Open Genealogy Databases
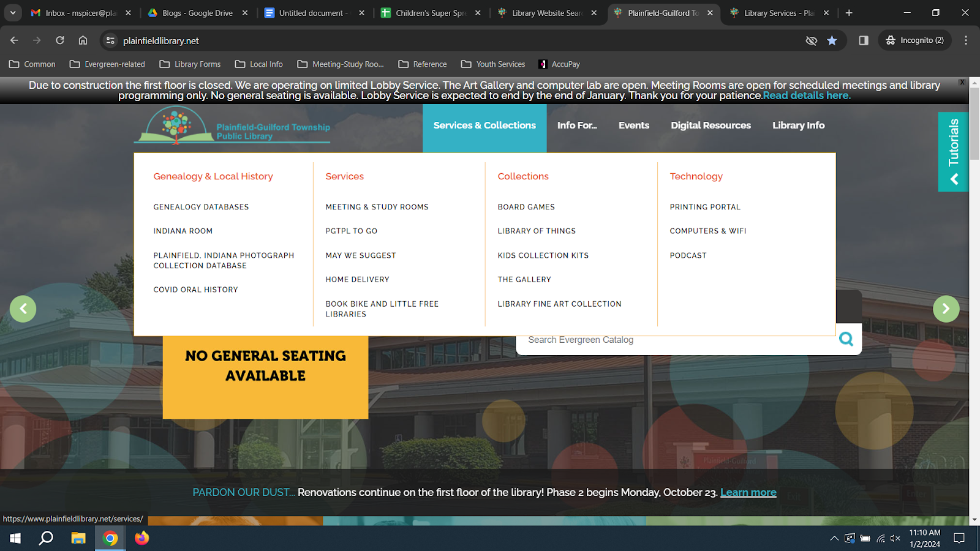 (201, 207)
